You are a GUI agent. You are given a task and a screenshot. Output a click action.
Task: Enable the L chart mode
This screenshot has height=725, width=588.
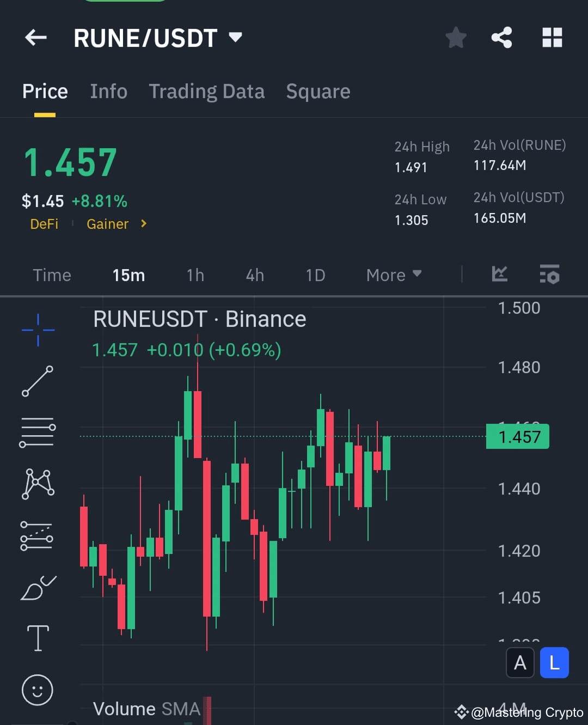point(554,662)
